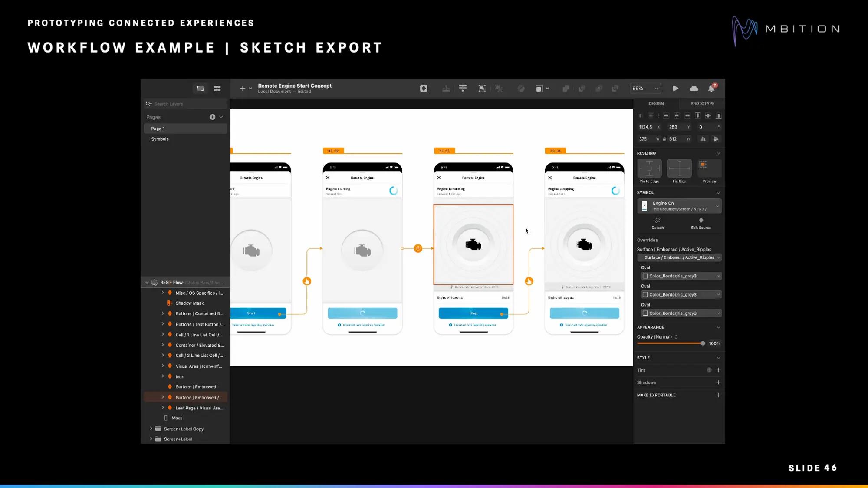Click the Preview play button in toolbar
868x488 pixels.
click(676, 89)
